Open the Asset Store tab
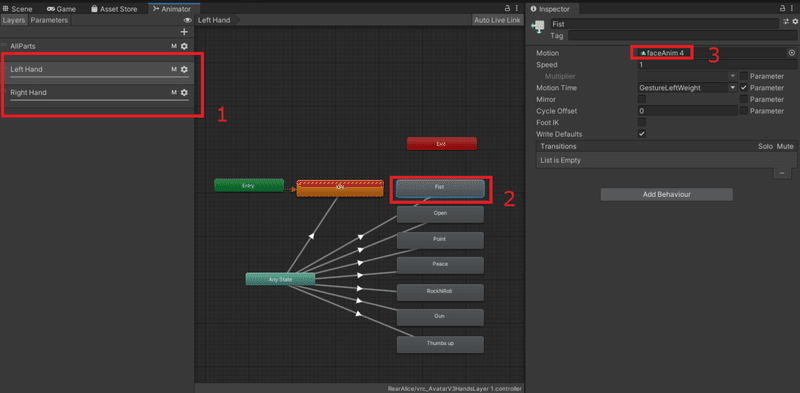Screen dimensions: 800x393 point(114,9)
